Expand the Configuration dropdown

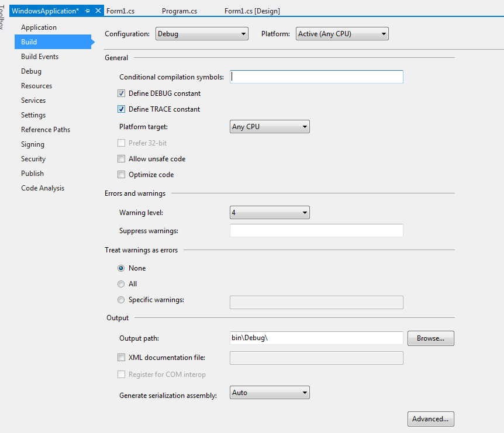[x=202, y=34]
